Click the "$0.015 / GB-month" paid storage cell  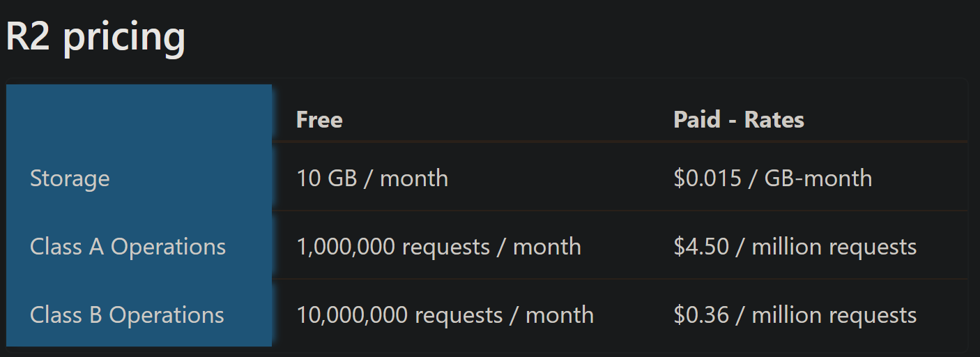pyautogui.click(x=772, y=178)
